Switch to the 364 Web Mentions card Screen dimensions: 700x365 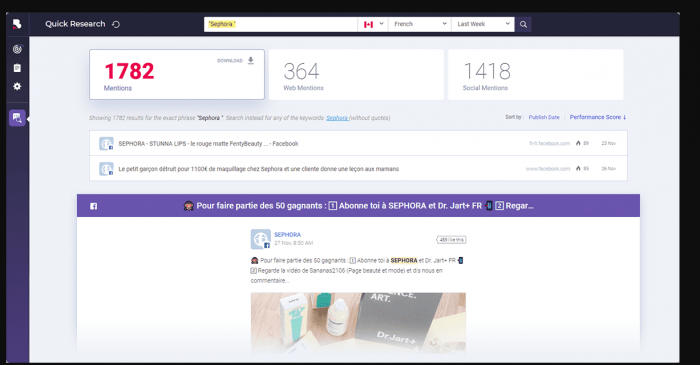356,75
